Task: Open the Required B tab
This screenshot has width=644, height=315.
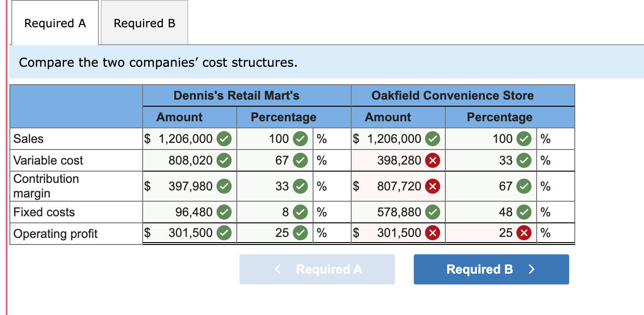Action: [145, 23]
